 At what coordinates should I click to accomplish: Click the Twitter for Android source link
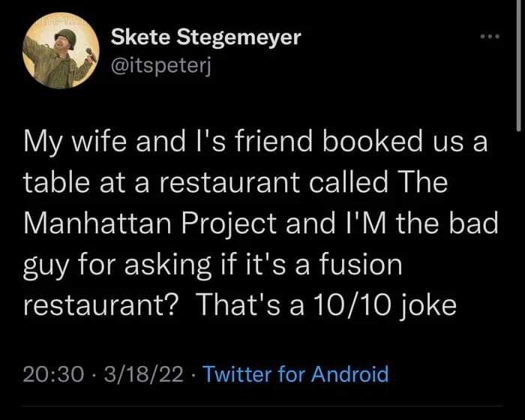(296, 373)
